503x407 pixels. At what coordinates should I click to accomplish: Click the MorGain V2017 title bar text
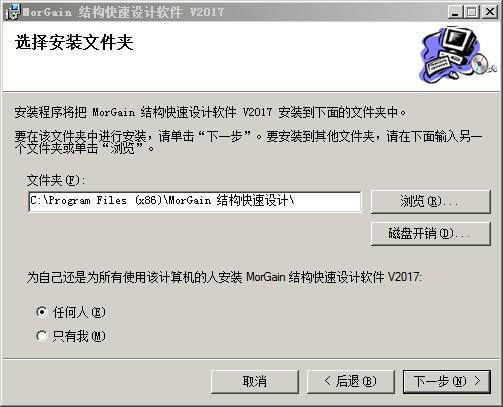pos(123,12)
